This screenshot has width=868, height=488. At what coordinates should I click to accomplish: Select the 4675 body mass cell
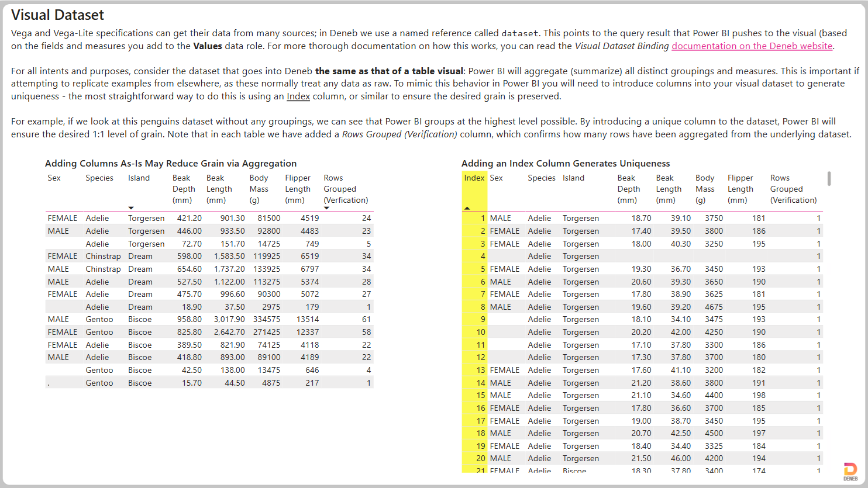[x=714, y=307]
